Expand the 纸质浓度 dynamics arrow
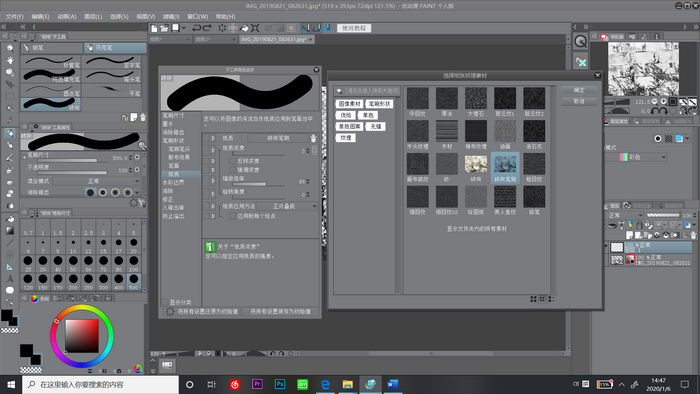Screen dimensions: 700x394 click(213, 150)
